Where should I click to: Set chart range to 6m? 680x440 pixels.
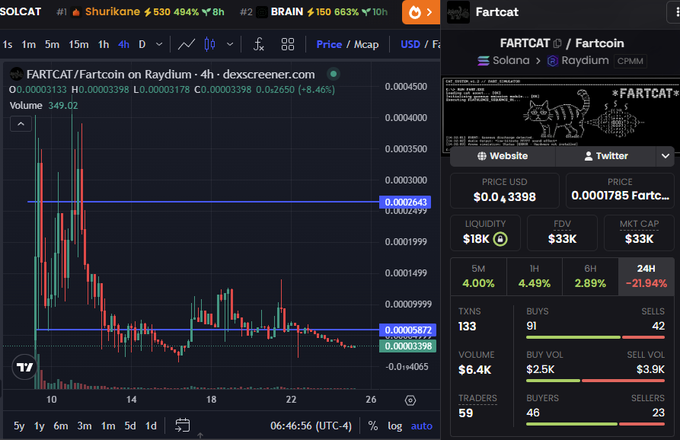point(61,426)
